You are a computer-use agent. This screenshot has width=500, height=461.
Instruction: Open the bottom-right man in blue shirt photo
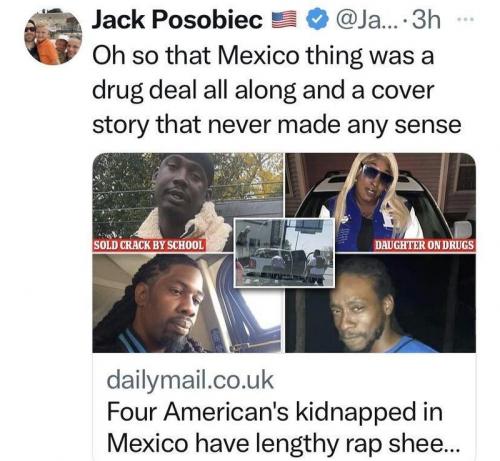(x=381, y=303)
